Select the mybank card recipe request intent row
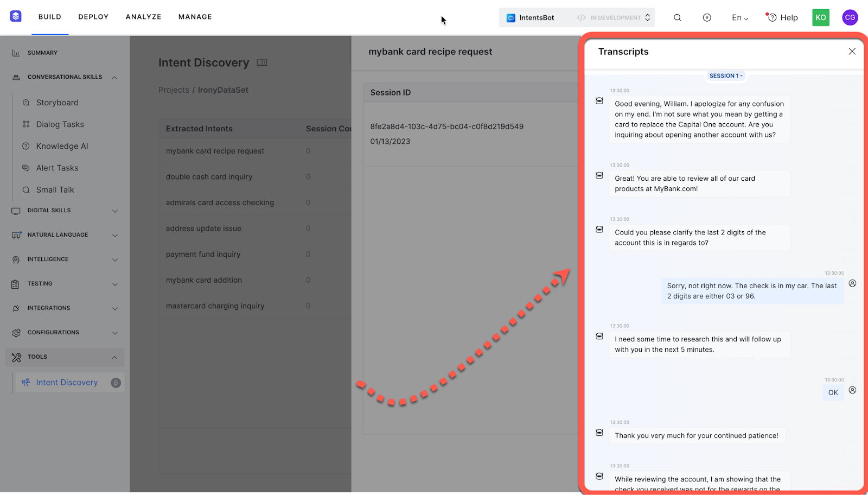868x495 pixels. [x=255, y=151]
